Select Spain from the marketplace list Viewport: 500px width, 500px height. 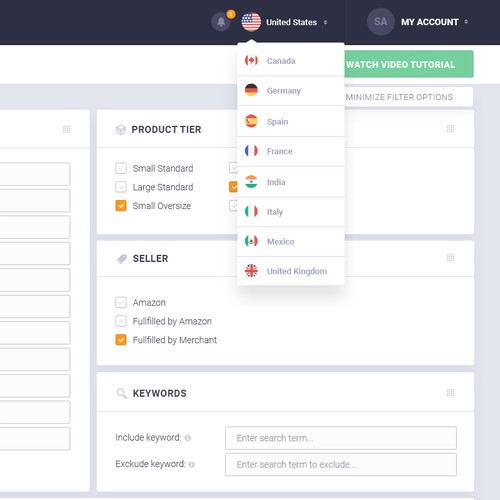coord(291,121)
